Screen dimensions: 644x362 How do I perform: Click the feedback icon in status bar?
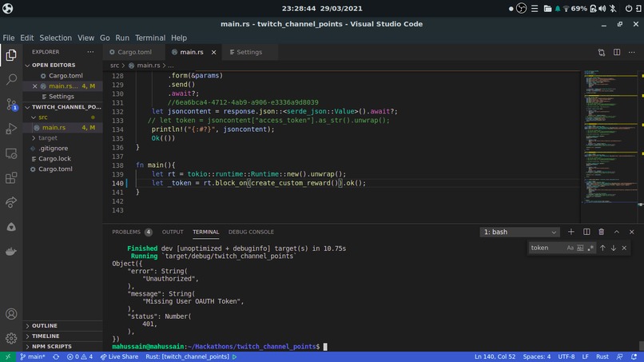[620, 356]
